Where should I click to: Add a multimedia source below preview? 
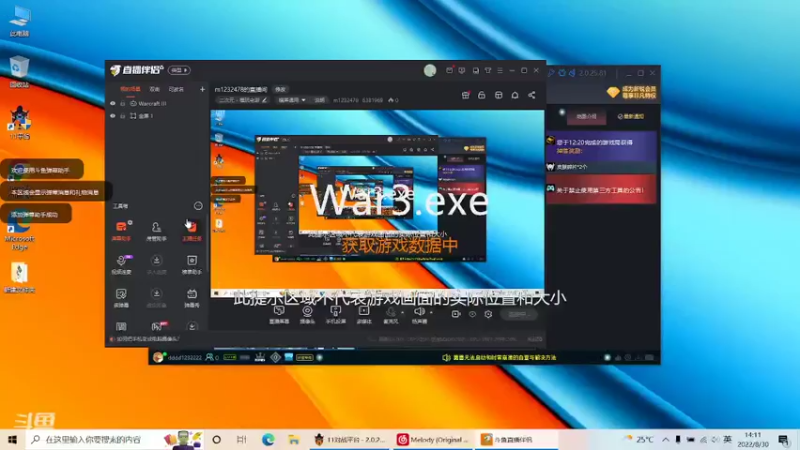364,315
